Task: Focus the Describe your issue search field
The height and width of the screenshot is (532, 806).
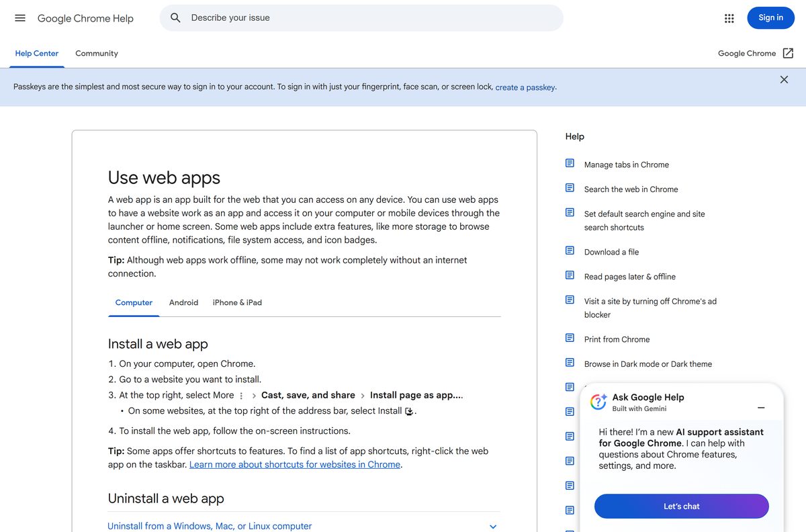Action: [x=361, y=18]
